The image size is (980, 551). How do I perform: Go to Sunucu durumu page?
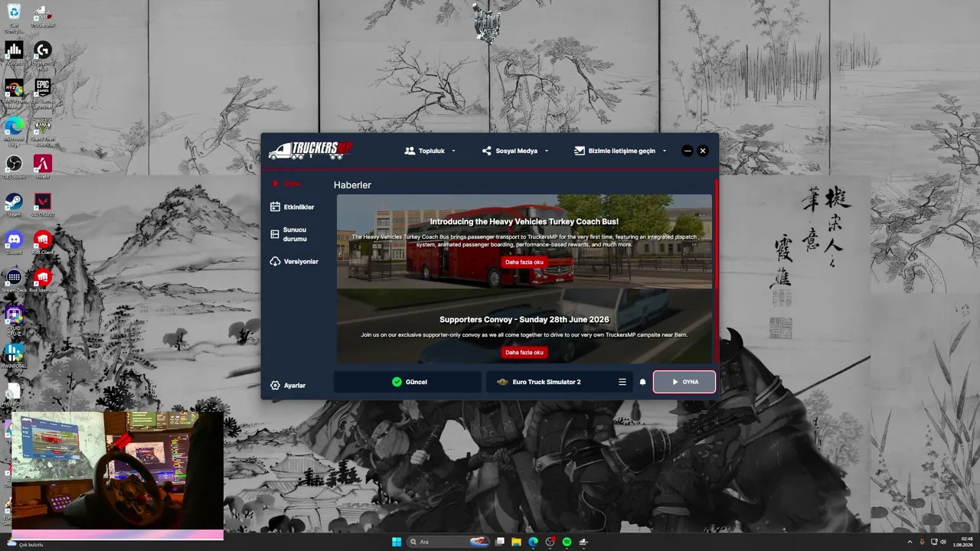click(x=289, y=234)
